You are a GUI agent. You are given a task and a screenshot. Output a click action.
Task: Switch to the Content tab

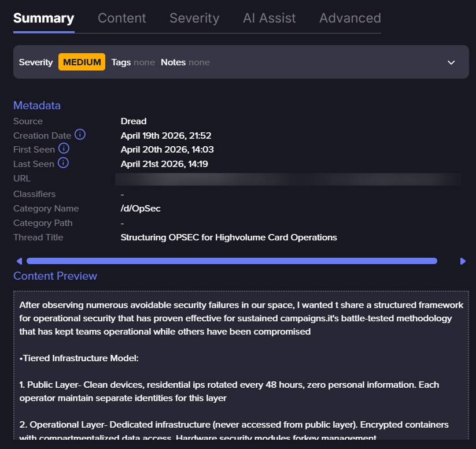point(121,18)
